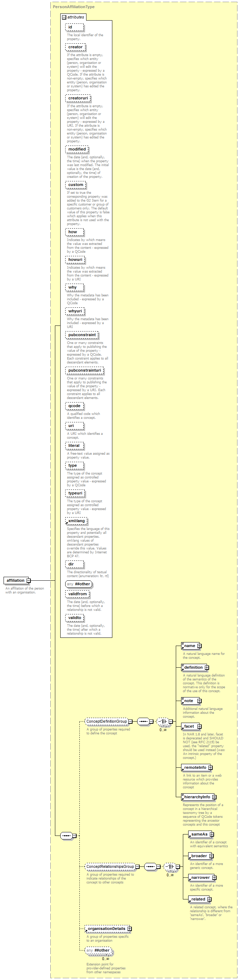Select the any ##other attribute wildcard

[x=79, y=584]
